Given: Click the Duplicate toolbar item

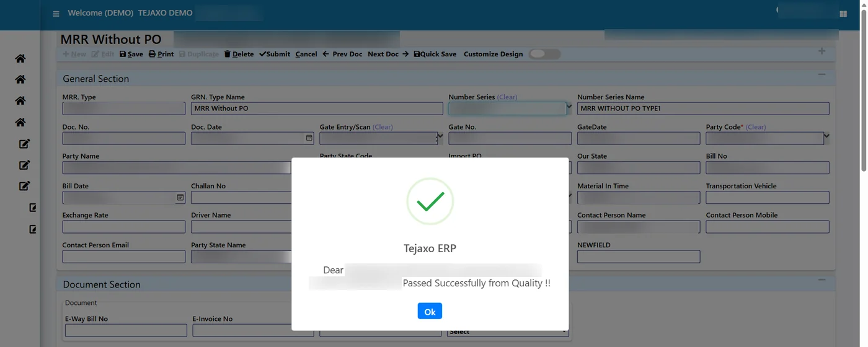Looking at the screenshot, I should tap(199, 54).
